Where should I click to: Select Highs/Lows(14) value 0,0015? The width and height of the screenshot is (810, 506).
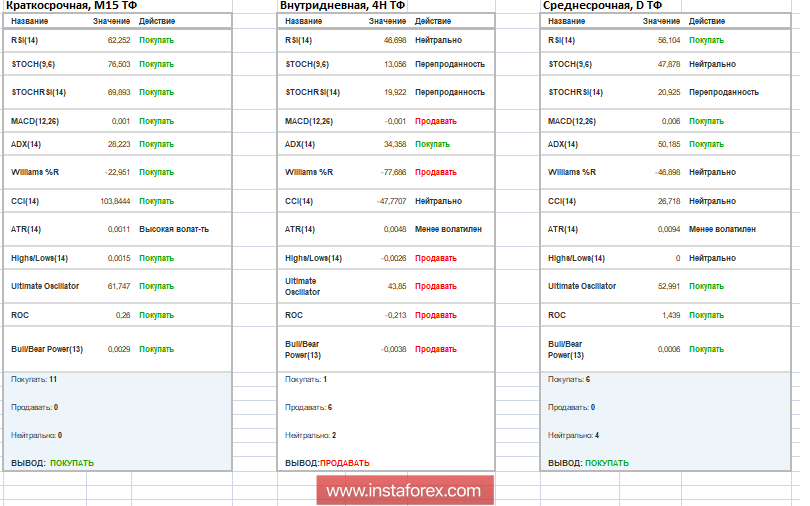pyautogui.click(x=119, y=258)
